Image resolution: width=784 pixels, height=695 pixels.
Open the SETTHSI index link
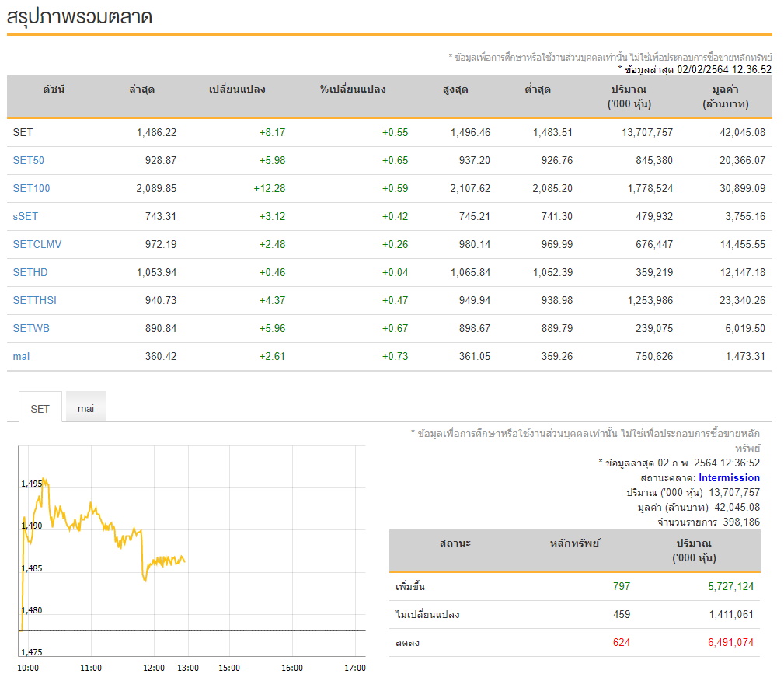point(34,301)
